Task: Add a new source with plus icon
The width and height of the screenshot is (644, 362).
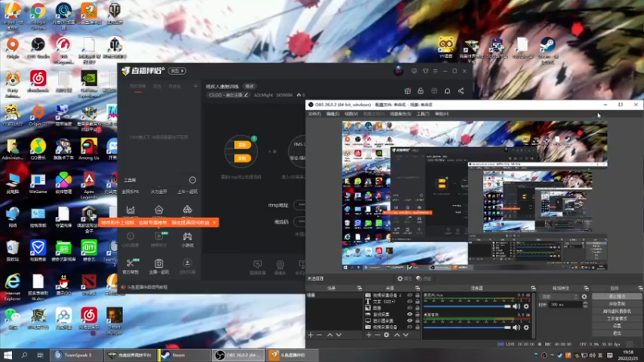Action: pos(369,335)
